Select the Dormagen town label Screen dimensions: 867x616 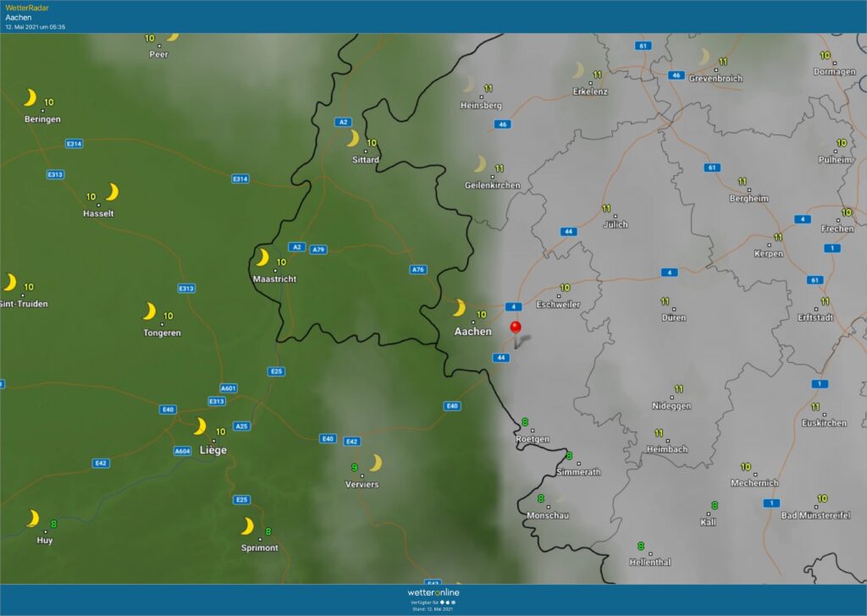834,72
